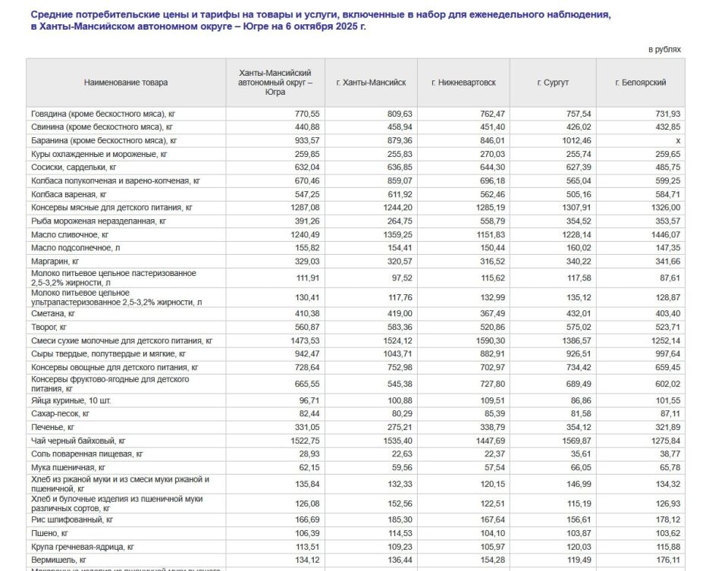
Task: Select the 'Яйца куриные, 10 шт.' row label
Action: click(70, 400)
